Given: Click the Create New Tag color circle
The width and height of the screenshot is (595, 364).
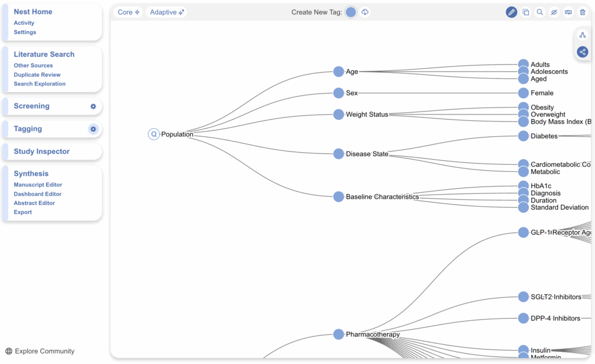Looking at the screenshot, I should click(351, 12).
